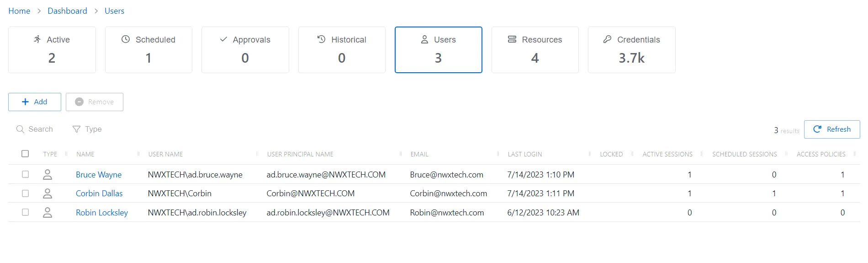The image size is (868, 263).
Task: Click the Remove button
Action: point(95,102)
